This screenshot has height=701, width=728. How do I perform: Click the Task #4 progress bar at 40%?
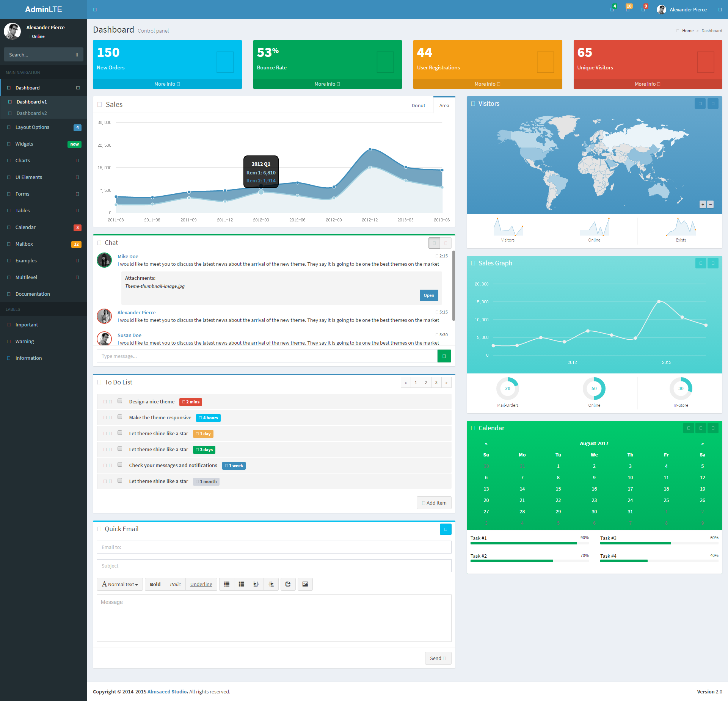[659, 561]
